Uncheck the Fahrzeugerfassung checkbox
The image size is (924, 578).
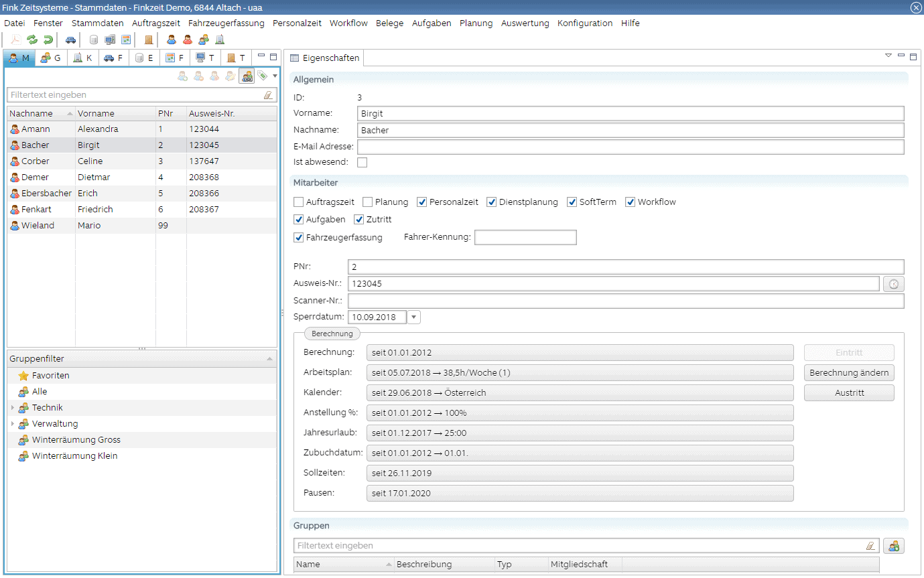299,237
